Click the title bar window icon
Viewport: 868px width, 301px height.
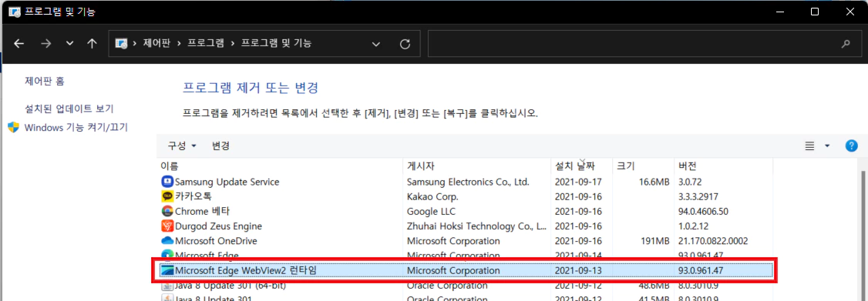15,12
